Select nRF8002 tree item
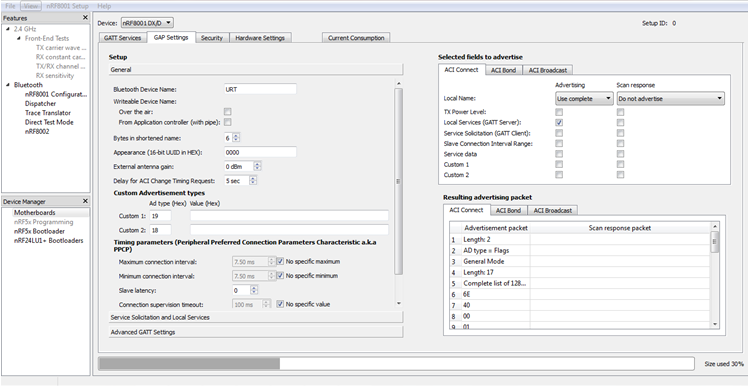The image size is (750, 386). [37, 132]
